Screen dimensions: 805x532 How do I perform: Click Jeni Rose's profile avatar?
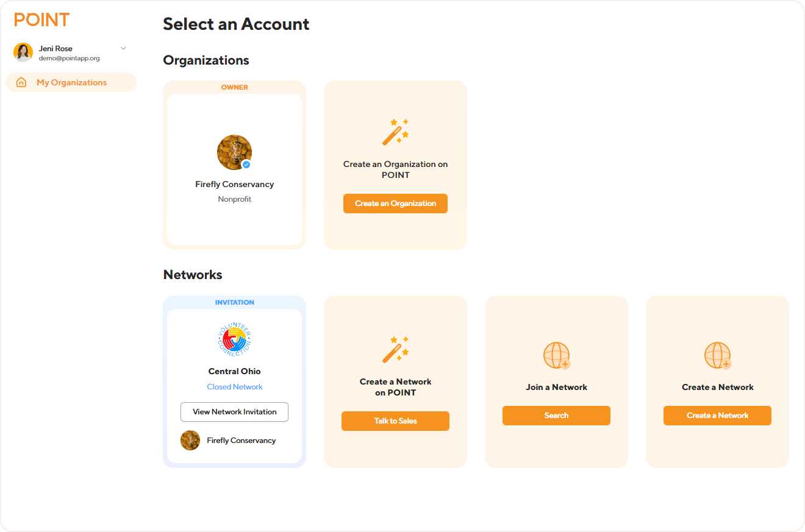[x=23, y=52]
